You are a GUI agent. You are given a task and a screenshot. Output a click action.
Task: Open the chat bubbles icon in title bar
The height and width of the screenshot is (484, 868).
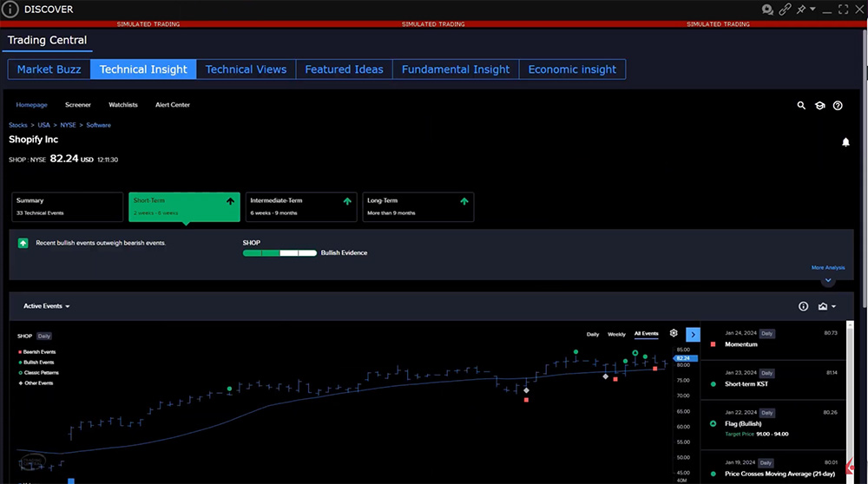point(767,10)
